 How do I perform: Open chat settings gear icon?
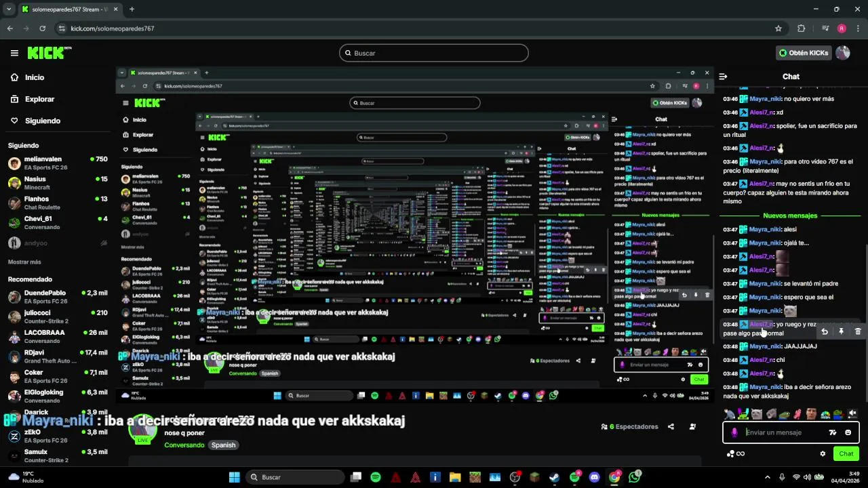(x=823, y=453)
